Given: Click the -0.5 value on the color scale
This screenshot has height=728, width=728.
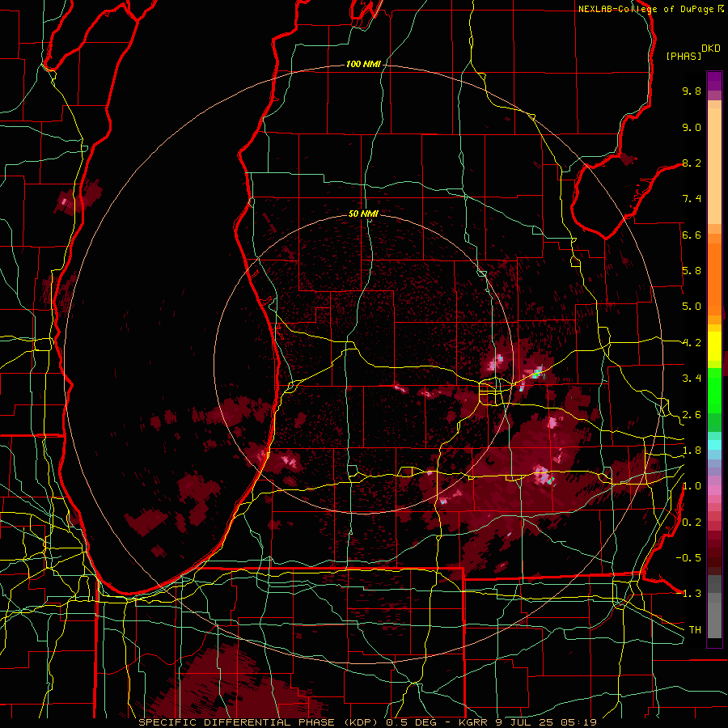Looking at the screenshot, I should coord(688,558).
